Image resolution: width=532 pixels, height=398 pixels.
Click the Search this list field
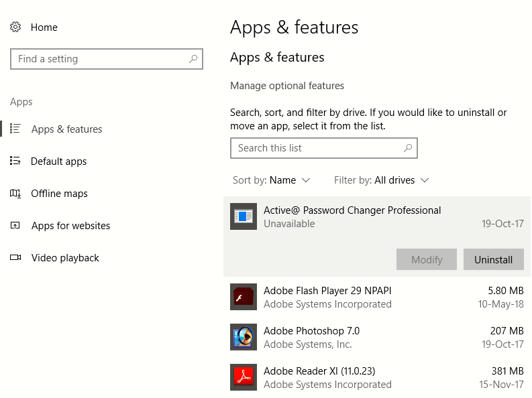323,148
